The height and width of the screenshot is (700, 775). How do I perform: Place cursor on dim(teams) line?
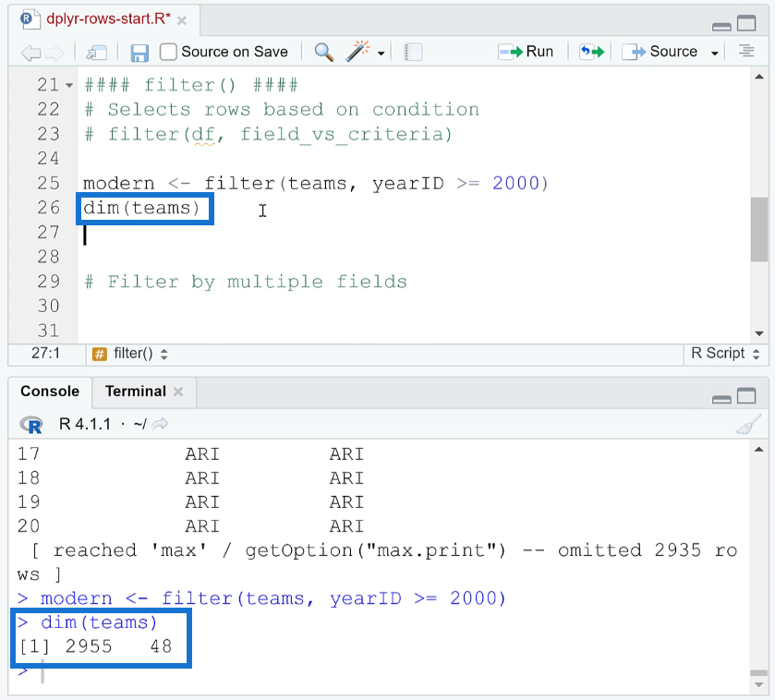[141, 208]
